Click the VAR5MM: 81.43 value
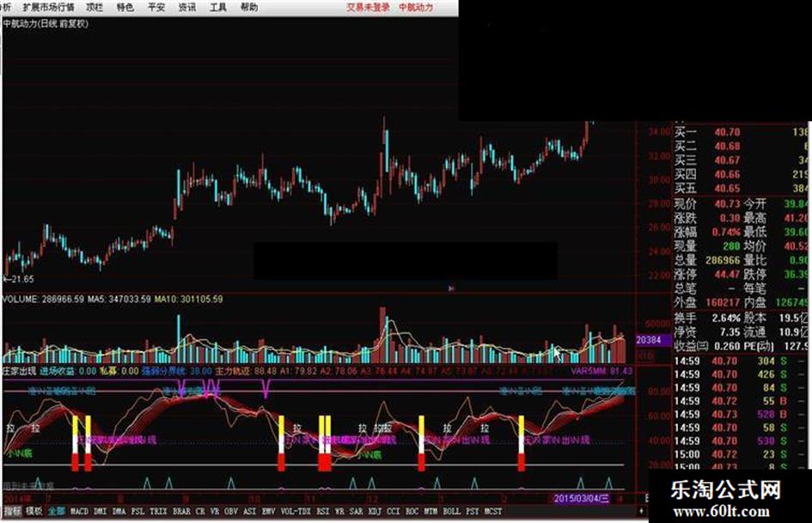The image size is (812, 523). coord(601,371)
